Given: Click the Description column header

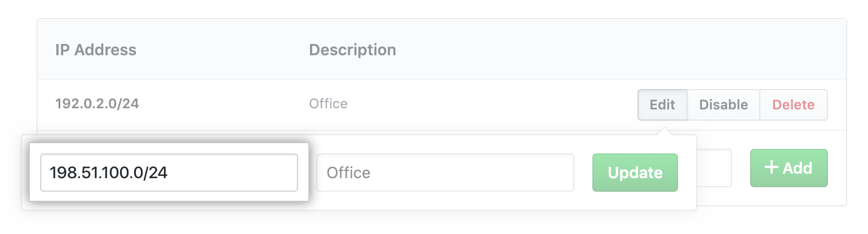Looking at the screenshot, I should (x=352, y=50).
